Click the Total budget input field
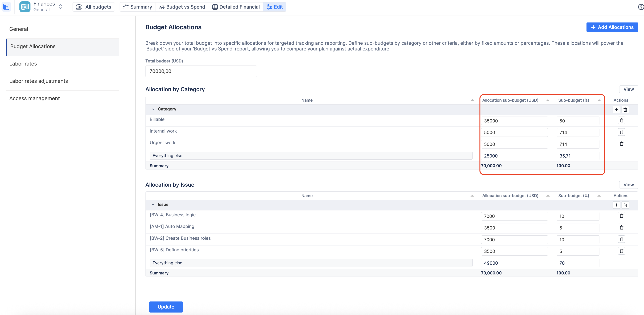The height and width of the screenshot is (315, 644). pos(201,71)
